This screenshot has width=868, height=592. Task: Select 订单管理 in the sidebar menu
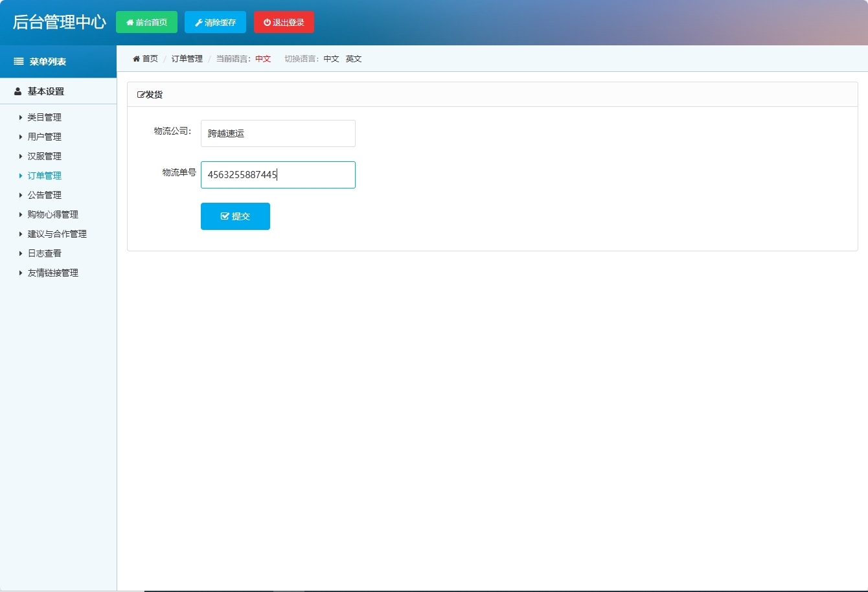click(45, 176)
